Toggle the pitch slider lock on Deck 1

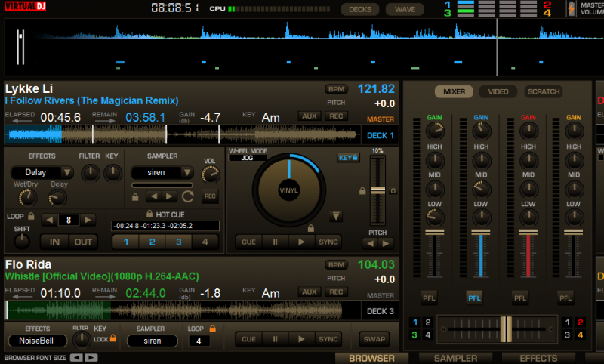pos(362,190)
